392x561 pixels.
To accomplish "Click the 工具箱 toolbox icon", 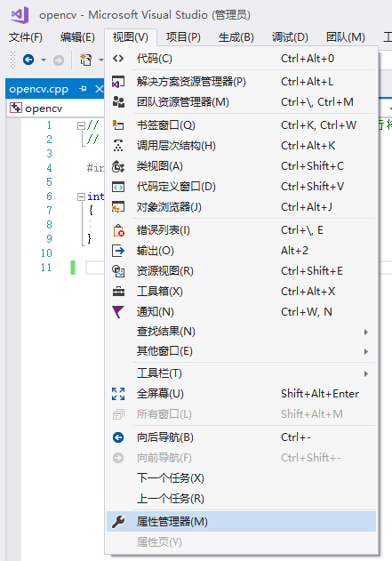I will [x=118, y=292].
